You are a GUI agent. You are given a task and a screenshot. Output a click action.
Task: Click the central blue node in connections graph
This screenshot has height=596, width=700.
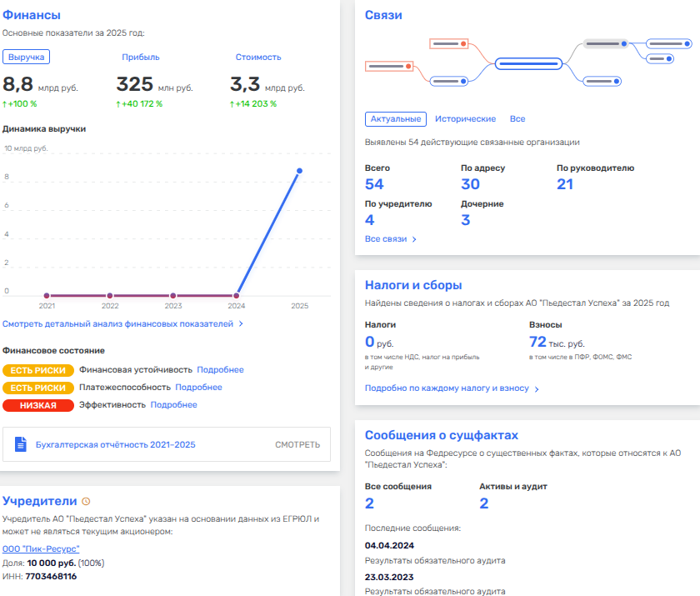(x=528, y=63)
